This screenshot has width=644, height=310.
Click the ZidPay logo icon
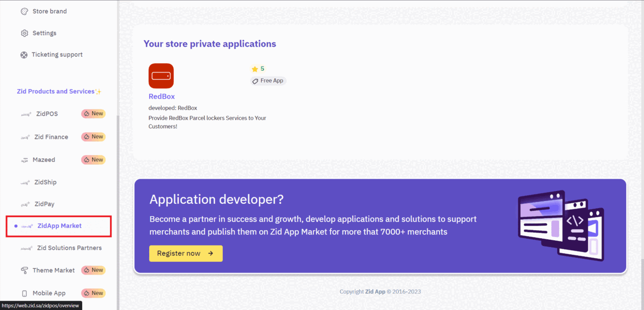(x=26, y=204)
